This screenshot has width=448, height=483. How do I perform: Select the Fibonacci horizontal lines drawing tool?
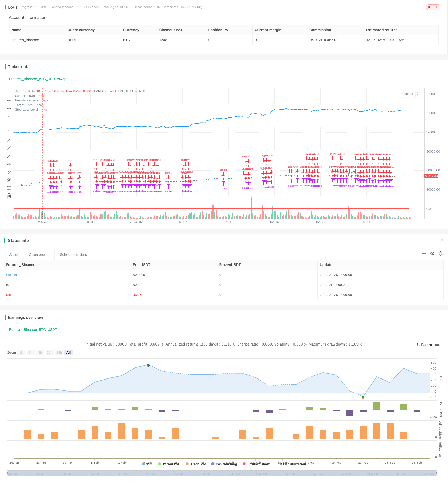(x=9, y=188)
